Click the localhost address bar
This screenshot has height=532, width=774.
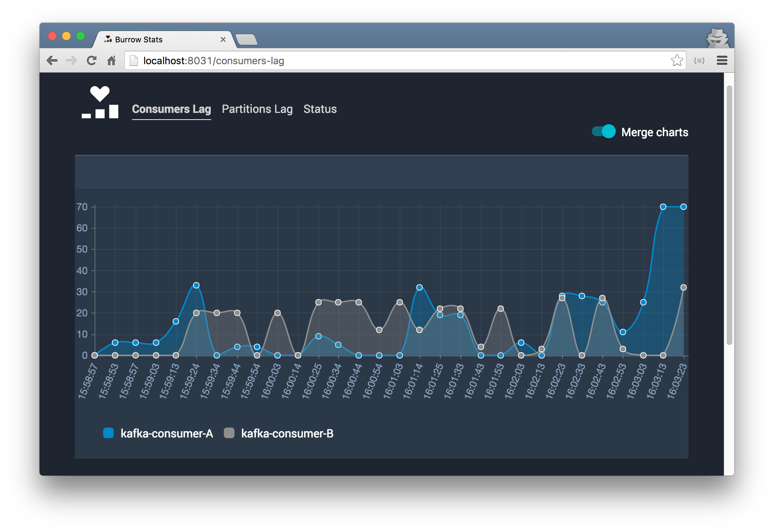coord(388,61)
